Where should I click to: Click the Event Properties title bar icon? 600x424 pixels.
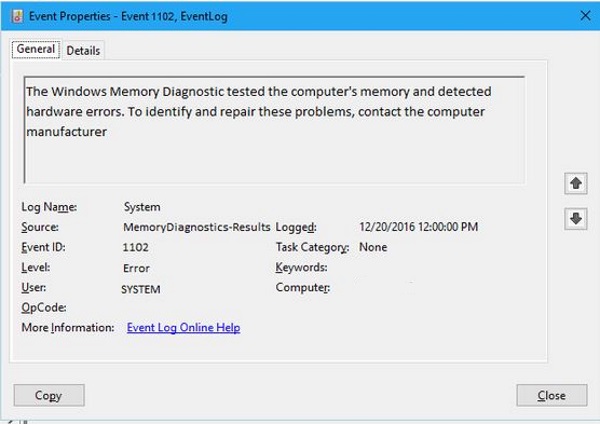tap(17, 16)
